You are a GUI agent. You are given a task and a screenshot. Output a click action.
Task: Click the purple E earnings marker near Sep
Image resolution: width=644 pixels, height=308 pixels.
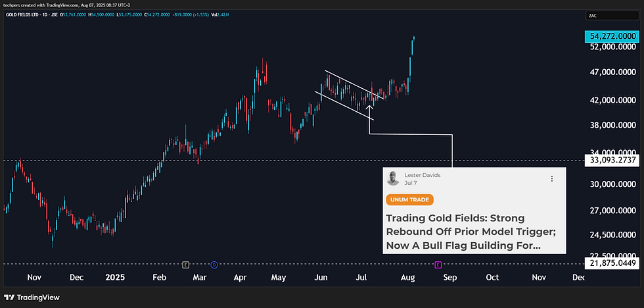pos(438,265)
